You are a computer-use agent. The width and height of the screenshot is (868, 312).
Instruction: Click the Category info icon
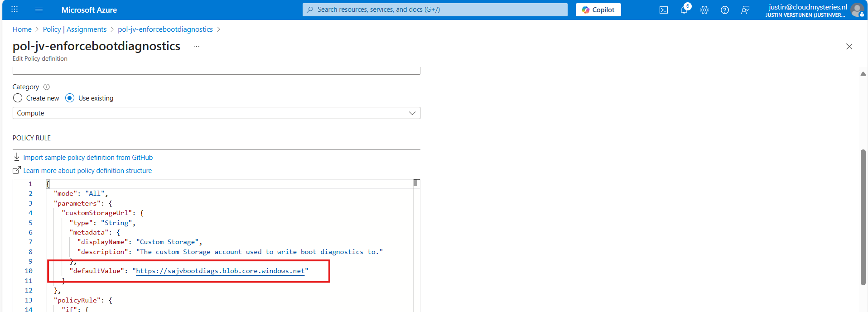[47, 87]
